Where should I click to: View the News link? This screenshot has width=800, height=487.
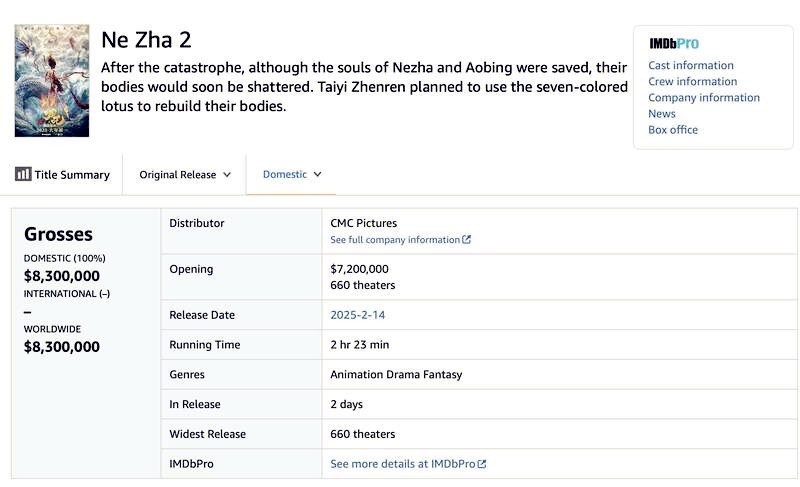click(661, 113)
